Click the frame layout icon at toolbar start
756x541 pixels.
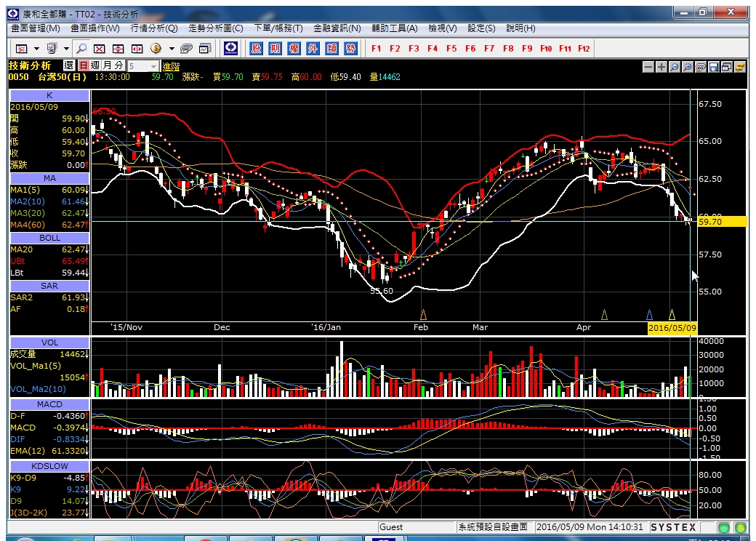tap(22, 48)
